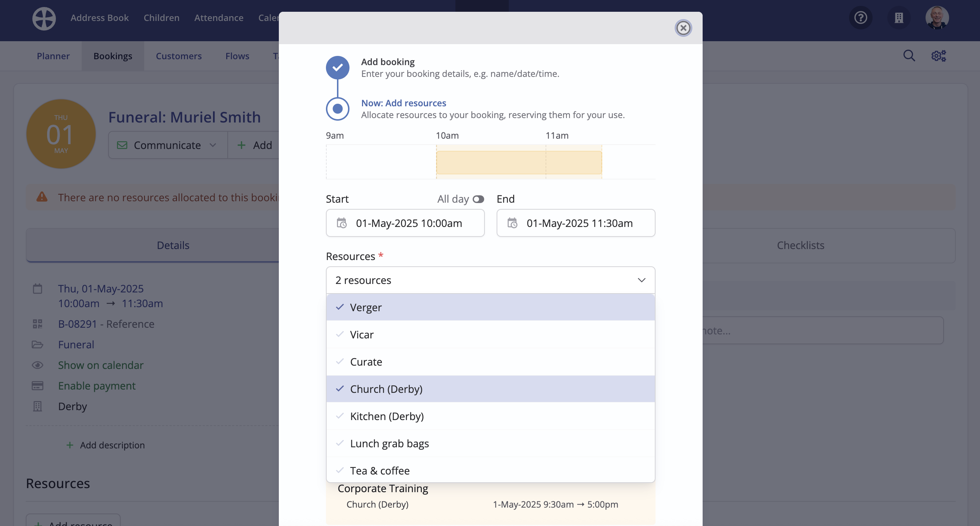Viewport: 980px width, 526px height.
Task: Click the booking block on timeline
Action: (519, 163)
